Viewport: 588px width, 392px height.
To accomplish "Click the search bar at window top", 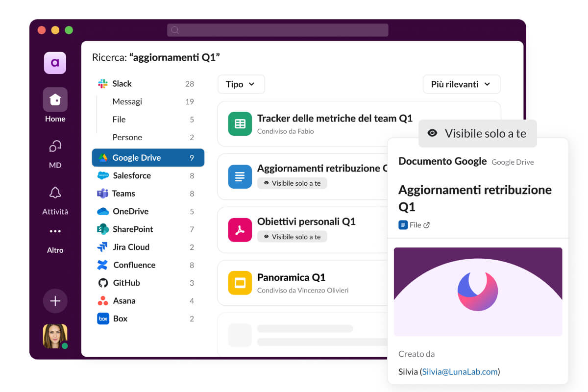I will pyautogui.click(x=277, y=30).
